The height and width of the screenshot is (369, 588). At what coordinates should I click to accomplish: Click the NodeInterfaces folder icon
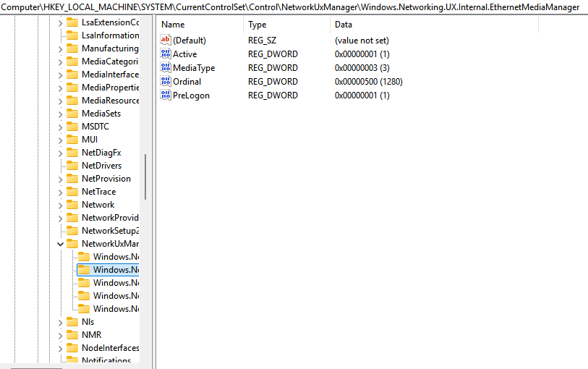click(x=72, y=348)
